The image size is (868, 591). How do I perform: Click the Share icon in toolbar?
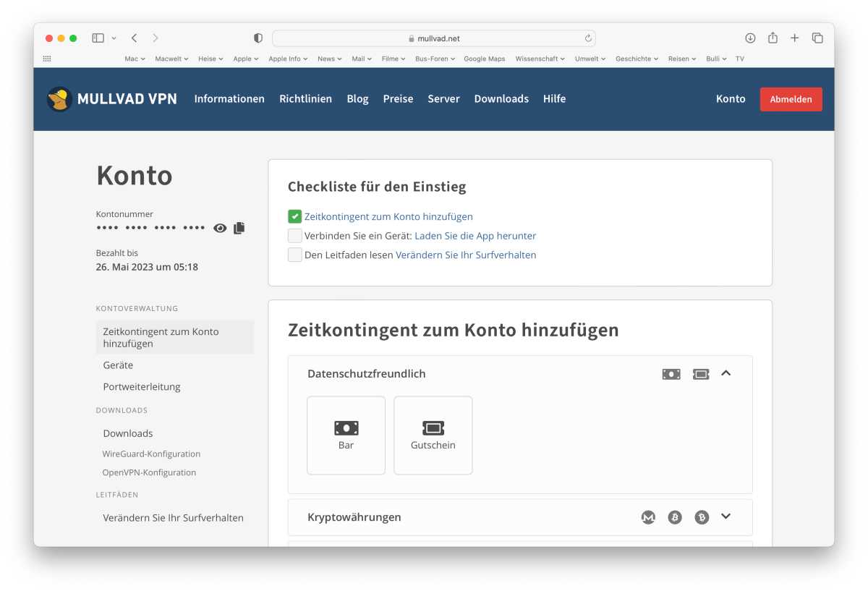pyautogui.click(x=773, y=38)
